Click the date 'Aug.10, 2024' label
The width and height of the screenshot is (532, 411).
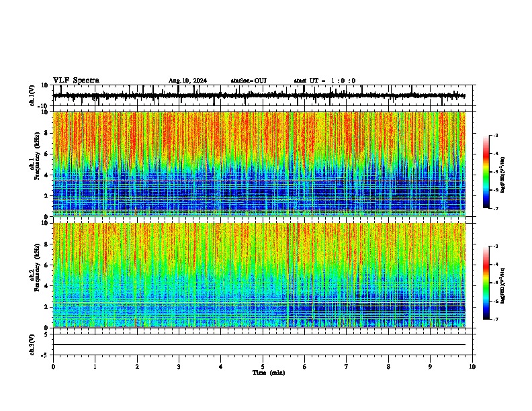click(x=187, y=81)
